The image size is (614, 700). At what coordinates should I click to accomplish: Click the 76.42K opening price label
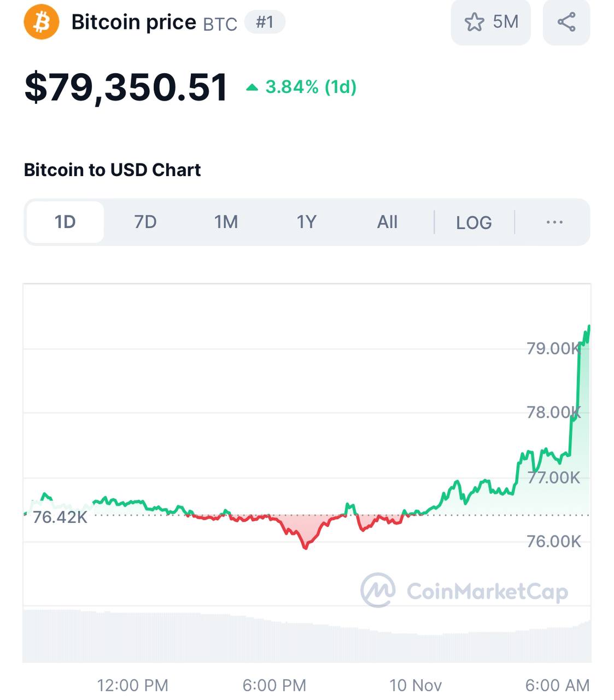60,517
